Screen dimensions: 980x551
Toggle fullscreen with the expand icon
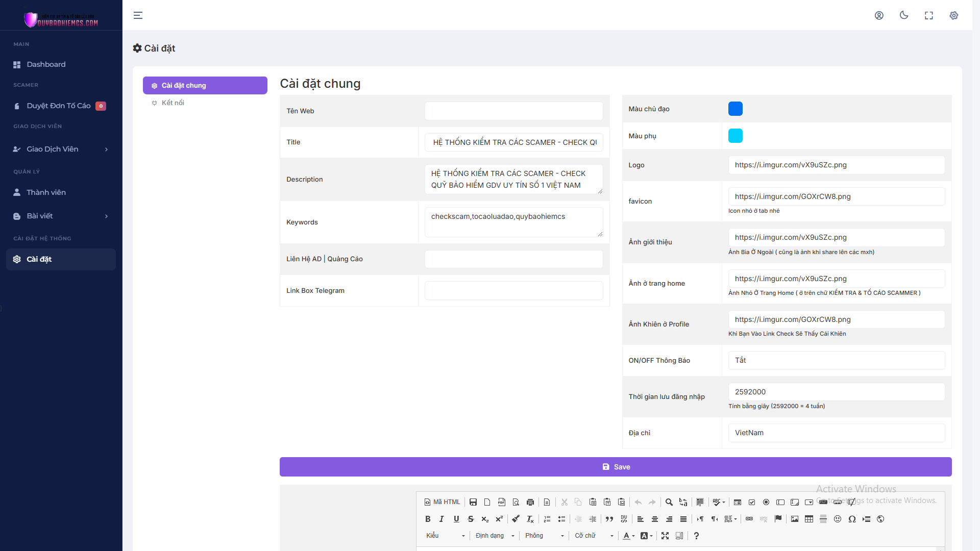(x=929, y=15)
